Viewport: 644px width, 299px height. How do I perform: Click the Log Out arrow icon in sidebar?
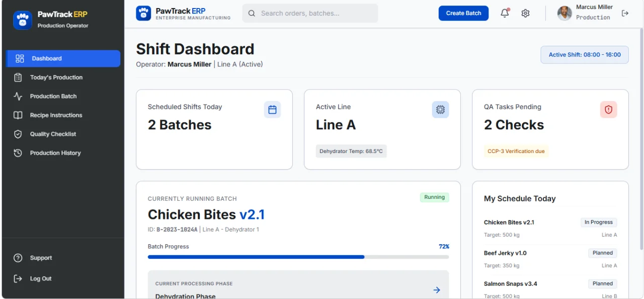pos(18,278)
